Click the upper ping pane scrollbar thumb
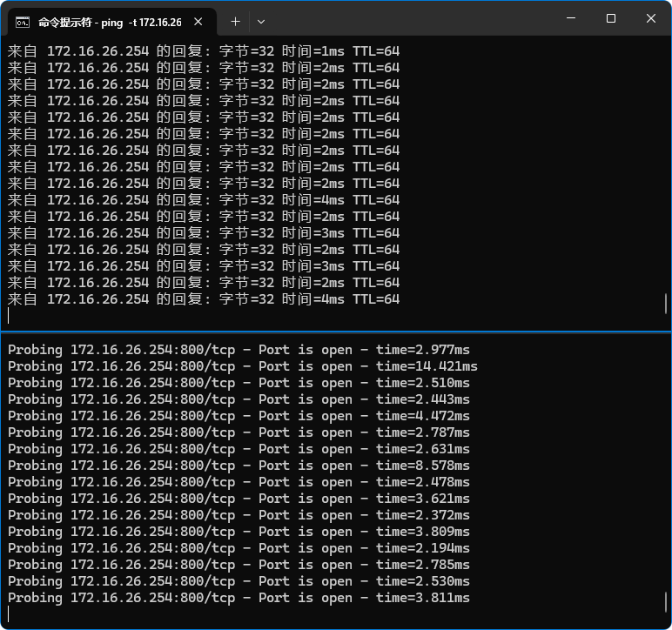Viewport: 672px width, 630px height. tap(666, 303)
